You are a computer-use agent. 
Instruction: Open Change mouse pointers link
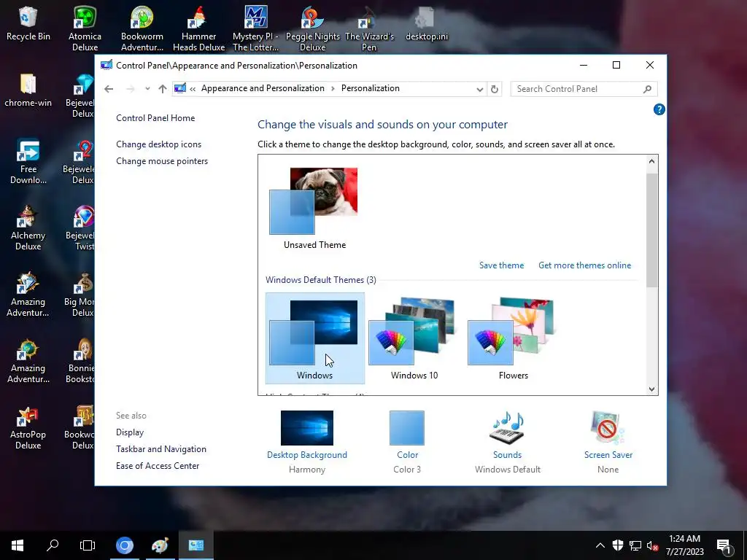(162, 161)
